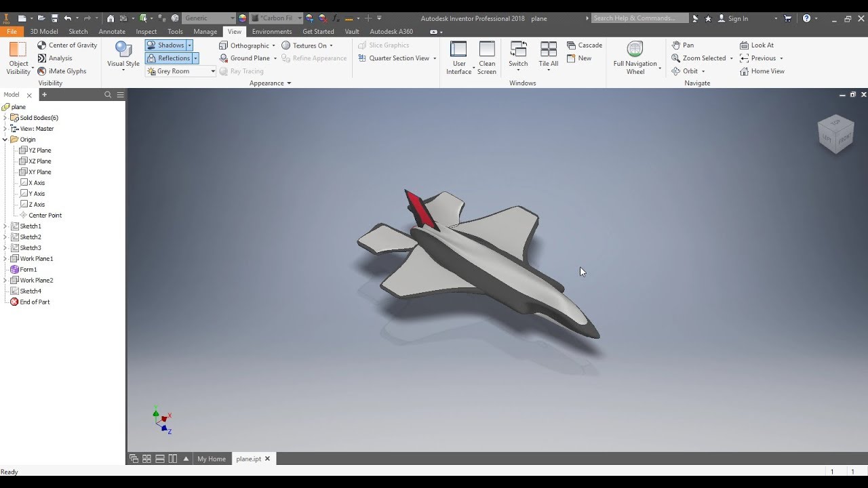Click the ViewCube in the viewport
This screenshot has height=488, width=868.
coord(835,134)
